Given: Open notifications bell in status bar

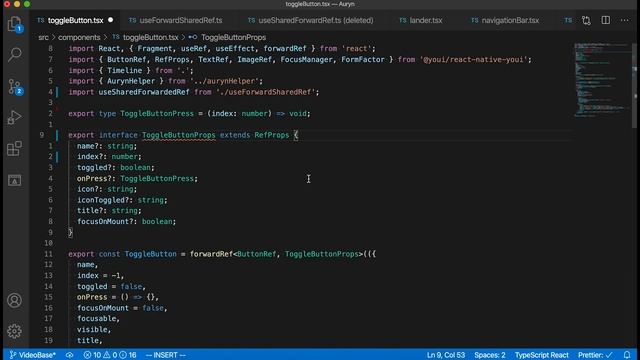Looking at the screenshot, I should pos(627,355).
